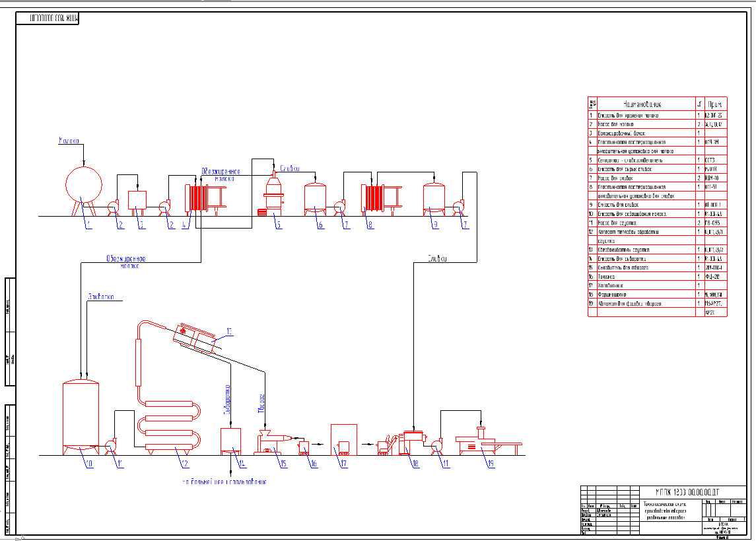The width and height of the screenshot is (756, 541).
Task: Click table row 5 'Сепаратор-сливкоотделитель'
Action: [x=657, y=160]
